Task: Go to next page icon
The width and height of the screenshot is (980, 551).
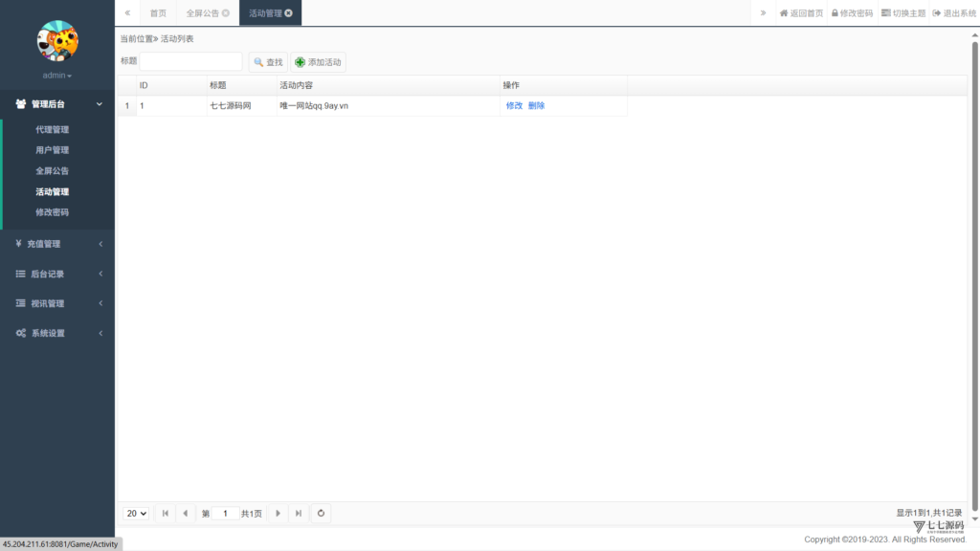Action: click(278, 514)
